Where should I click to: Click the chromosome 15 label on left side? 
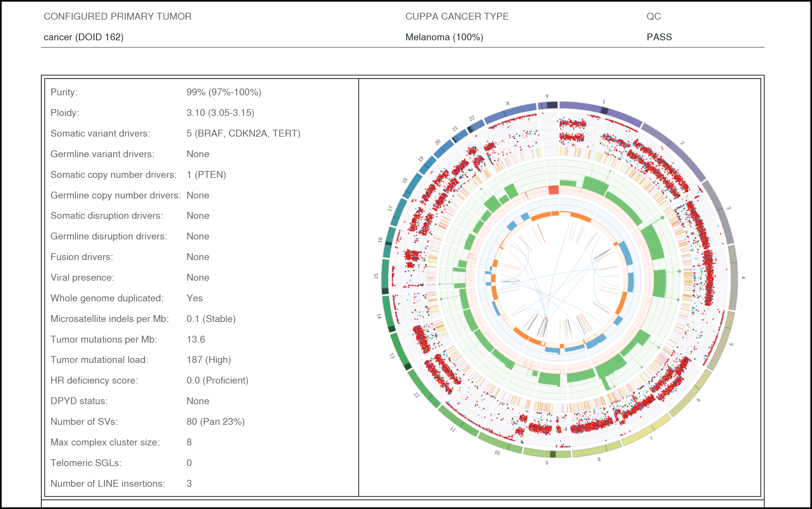coord(376,276)
